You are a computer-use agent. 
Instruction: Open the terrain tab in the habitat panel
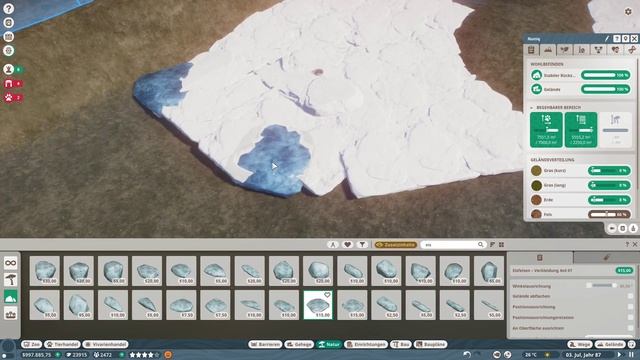548,50
